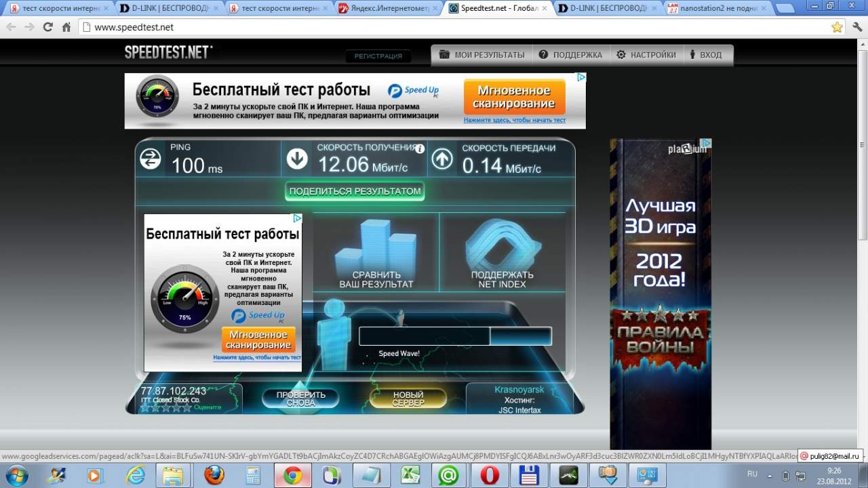Launch Firefox from the taskbar
The image size is (868, 488).
[x=214, y=475]
